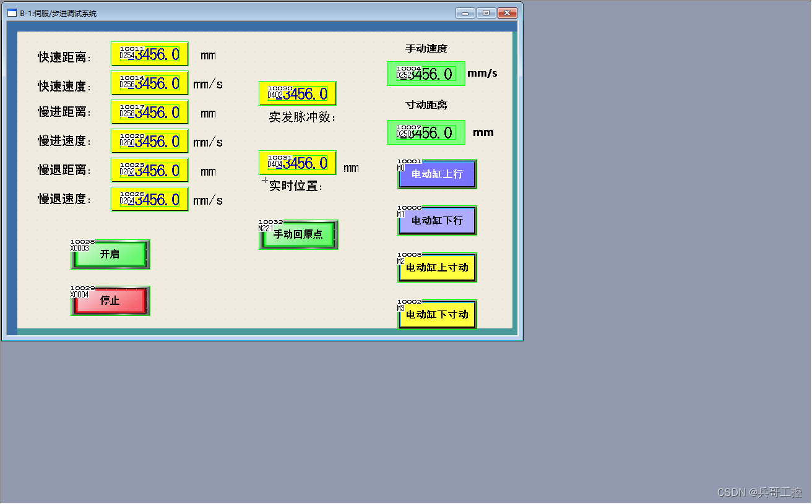
Task: Select the mm unit beside 实时位置 field
Action: (x=351, y=168)
